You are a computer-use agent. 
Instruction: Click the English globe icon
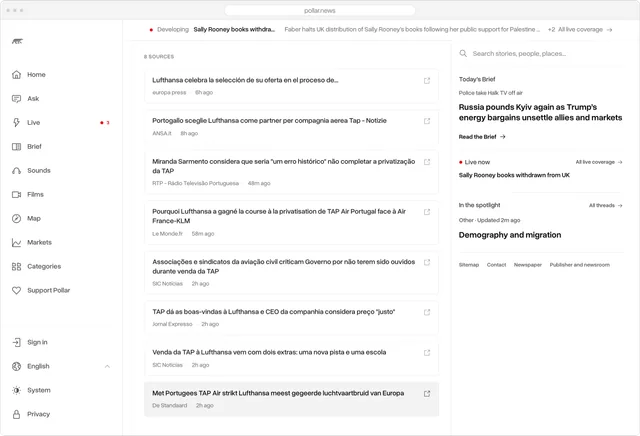[x=16, y=366]
